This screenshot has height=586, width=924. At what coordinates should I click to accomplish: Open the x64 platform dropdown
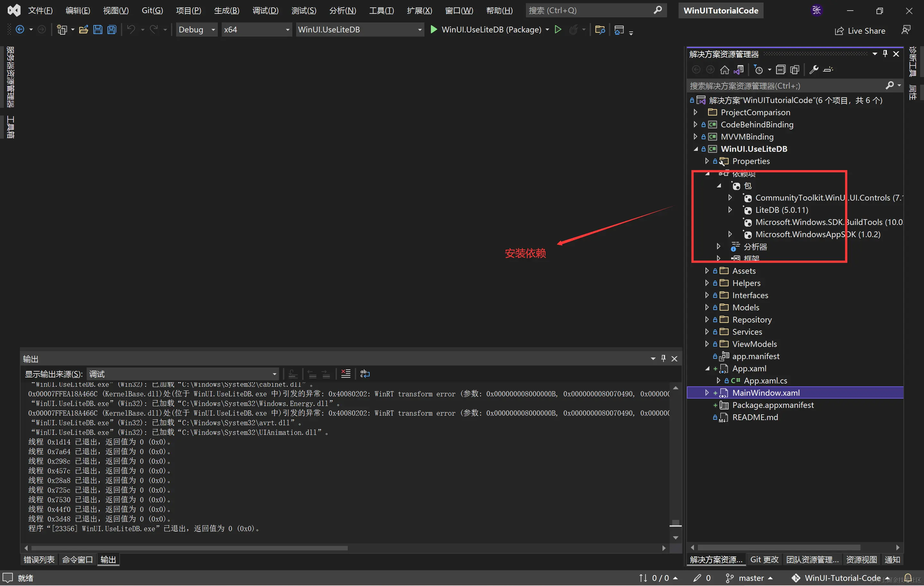256,29
